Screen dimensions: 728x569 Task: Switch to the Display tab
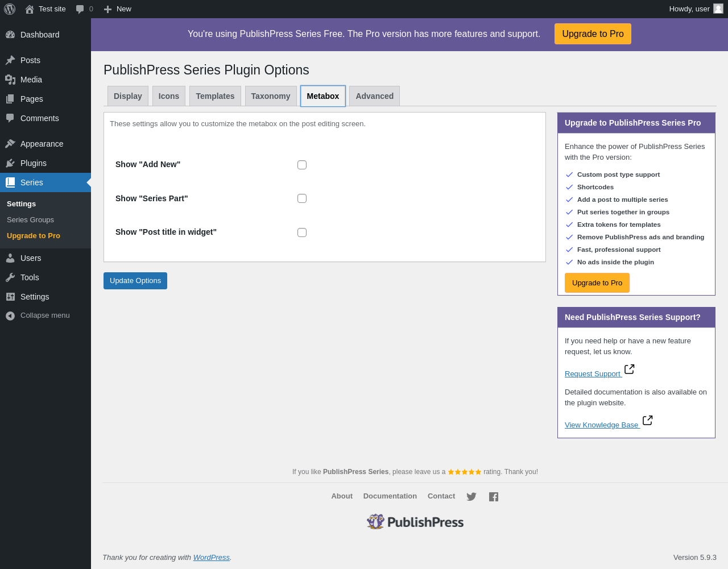[x=128, y=96]
